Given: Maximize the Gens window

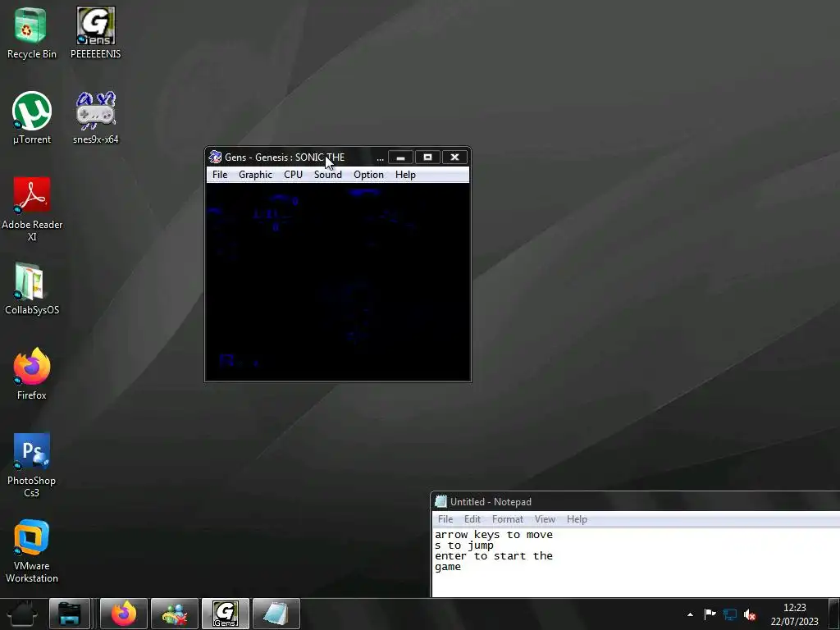Looking at the screenshot, I should point(427,157).
